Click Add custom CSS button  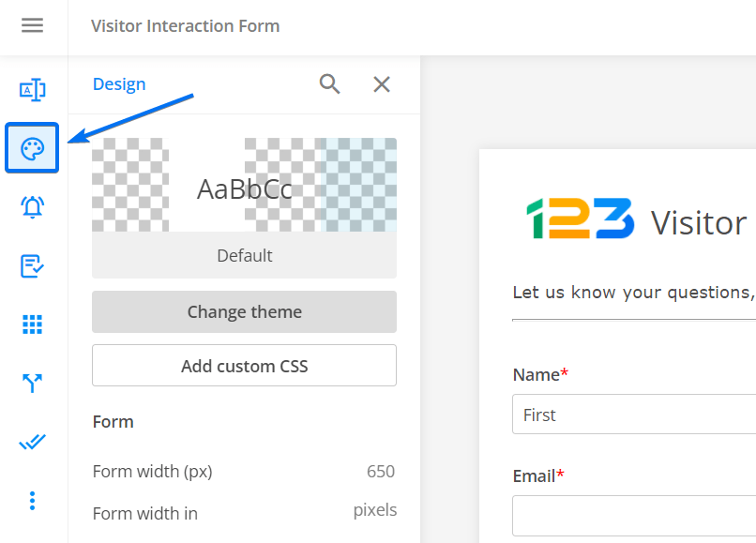tap(244, 366)
